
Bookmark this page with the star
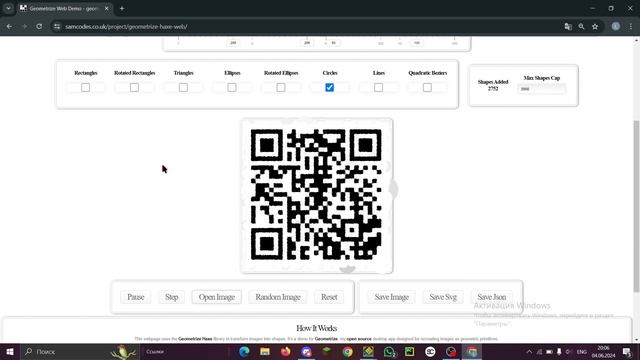pos(595,27)
